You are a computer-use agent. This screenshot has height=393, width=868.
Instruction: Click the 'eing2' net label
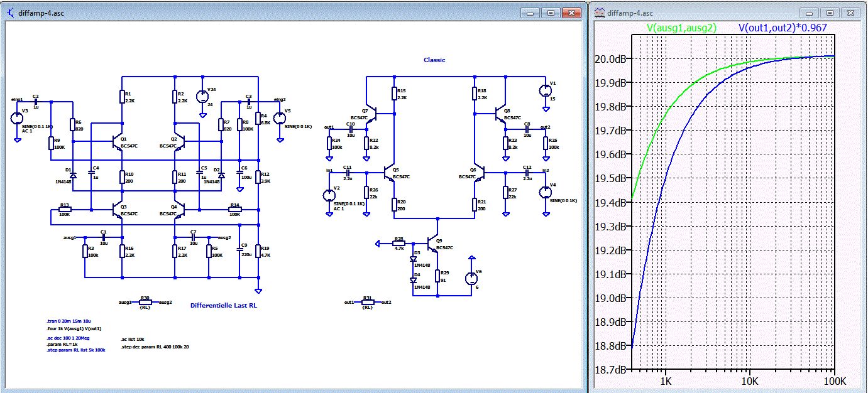pyautogui.click(x=280, y=100)
